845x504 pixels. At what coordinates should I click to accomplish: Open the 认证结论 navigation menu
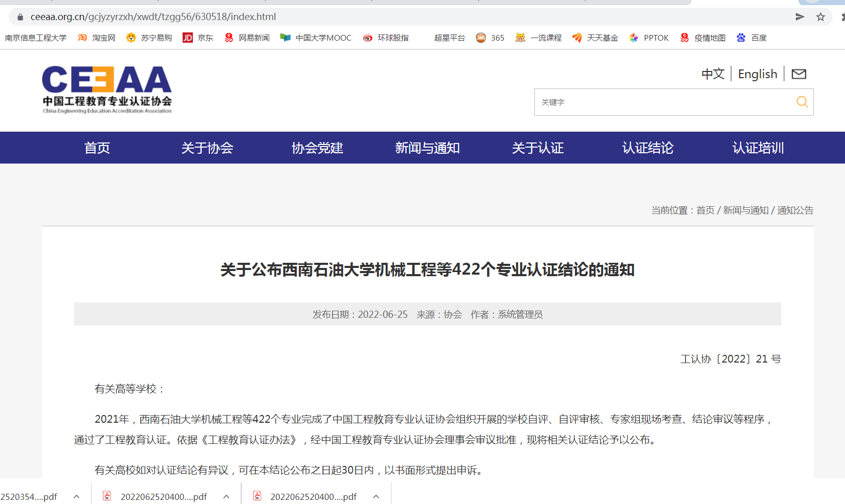tap(648, 148)
